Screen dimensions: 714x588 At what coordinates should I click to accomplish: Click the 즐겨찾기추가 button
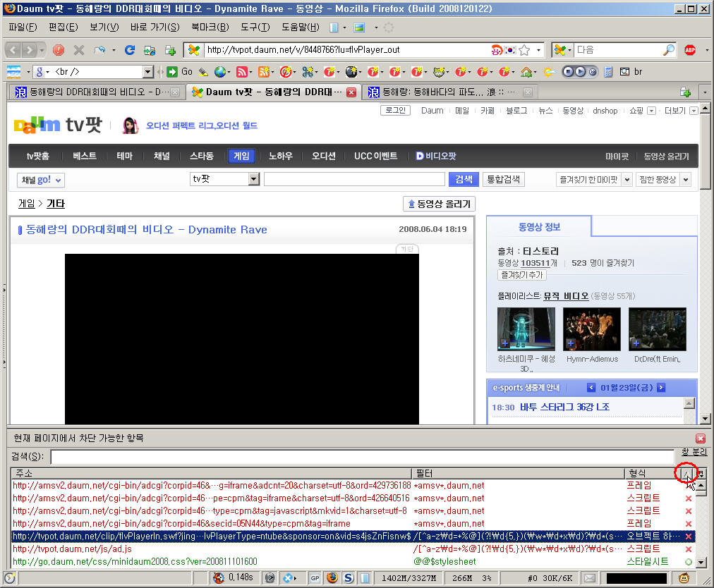point(522,275)
